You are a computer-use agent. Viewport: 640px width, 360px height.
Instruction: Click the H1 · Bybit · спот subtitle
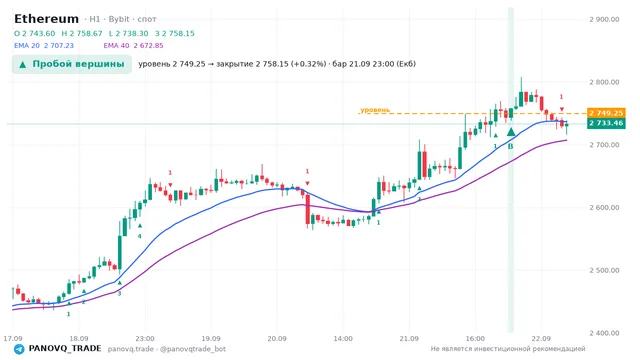120,19
